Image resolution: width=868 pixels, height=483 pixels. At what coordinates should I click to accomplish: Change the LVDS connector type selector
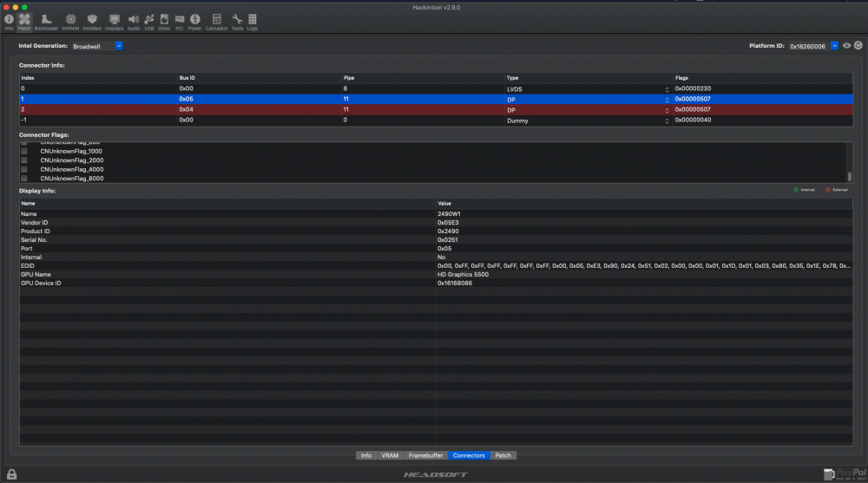click(x=667, y=88)
